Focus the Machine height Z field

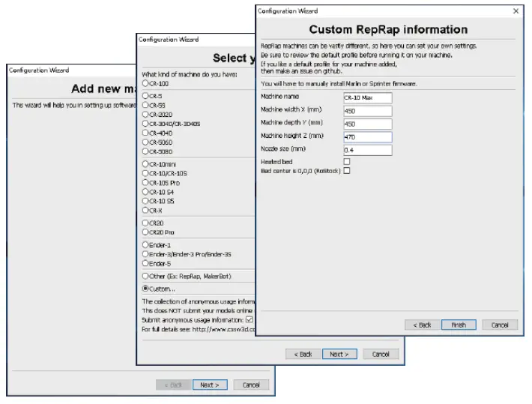pyautogui.click(x=368, y=137)
